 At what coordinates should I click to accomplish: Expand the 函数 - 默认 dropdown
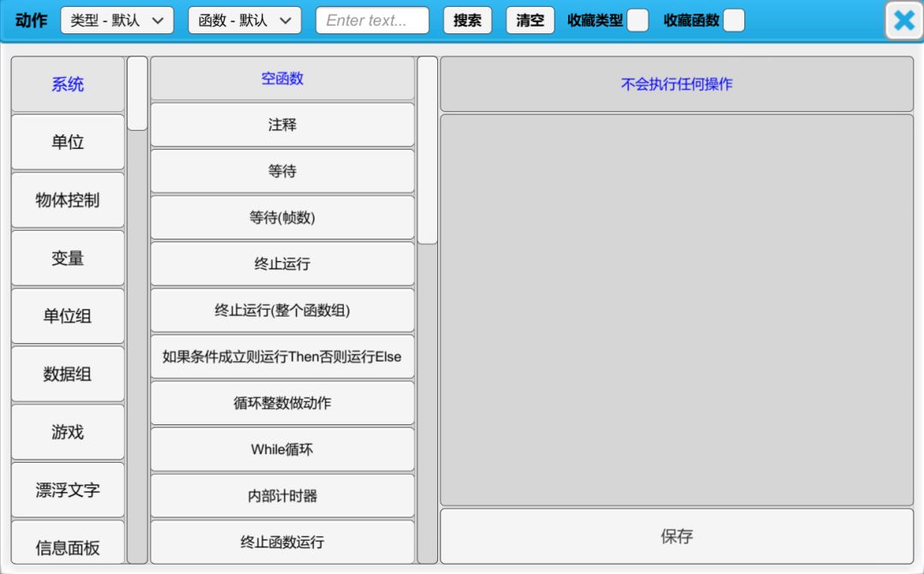(245, 21)
